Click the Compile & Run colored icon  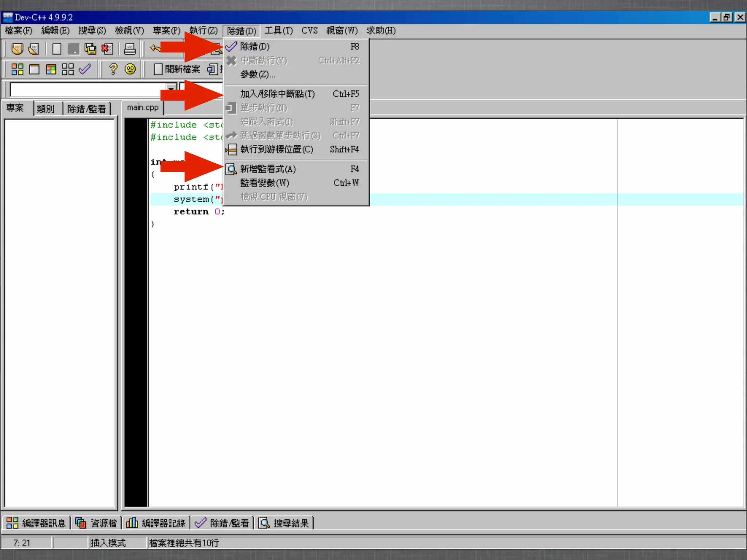tap(51, 69)
